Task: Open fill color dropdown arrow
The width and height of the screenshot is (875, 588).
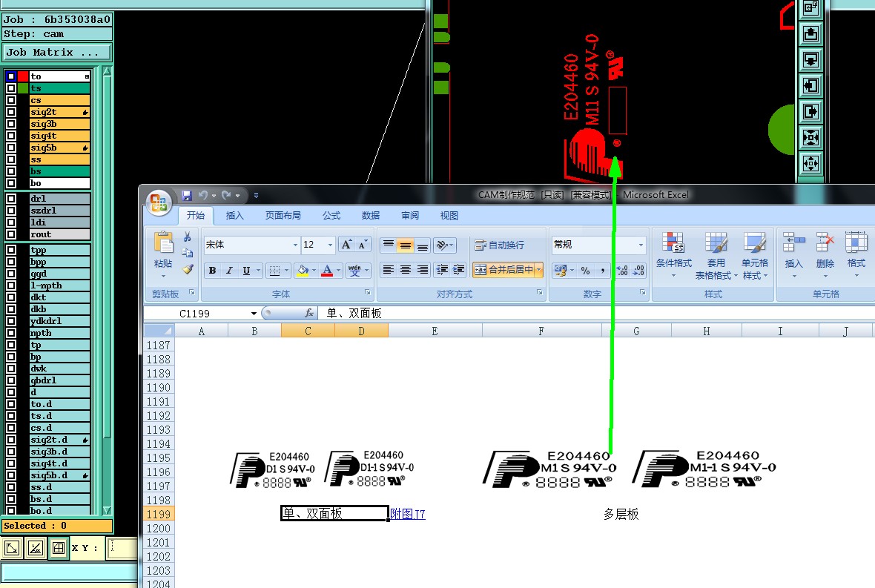Action: click(314, 271)
